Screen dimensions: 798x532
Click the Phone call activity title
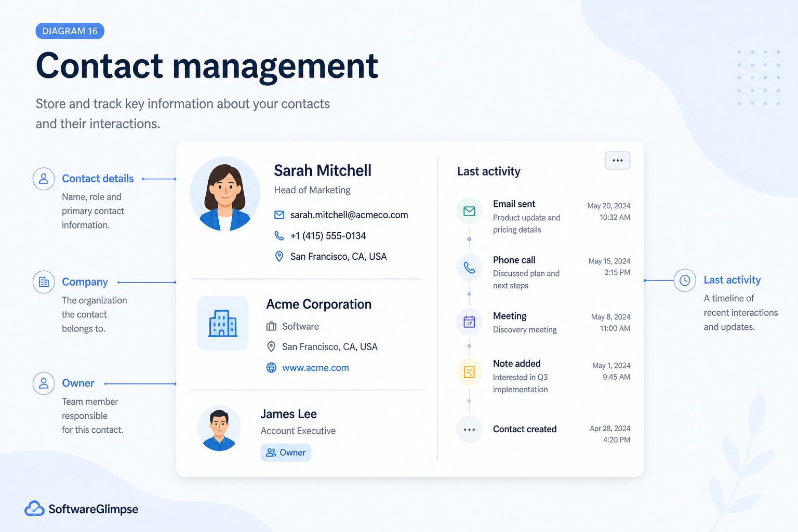[x=514, y=260]
